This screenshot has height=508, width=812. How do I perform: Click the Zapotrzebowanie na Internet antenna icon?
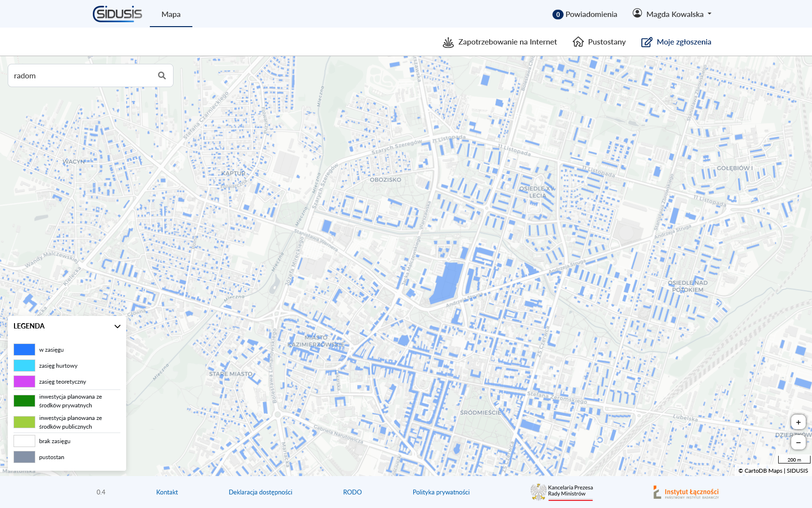click(x=448, y=42)
